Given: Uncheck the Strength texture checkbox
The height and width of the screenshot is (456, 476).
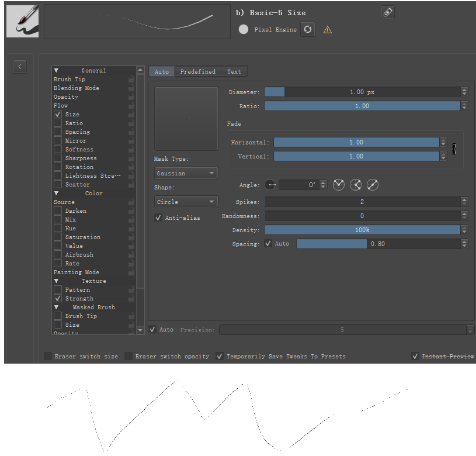Looking at the screenshot, I should pos(58,298).
